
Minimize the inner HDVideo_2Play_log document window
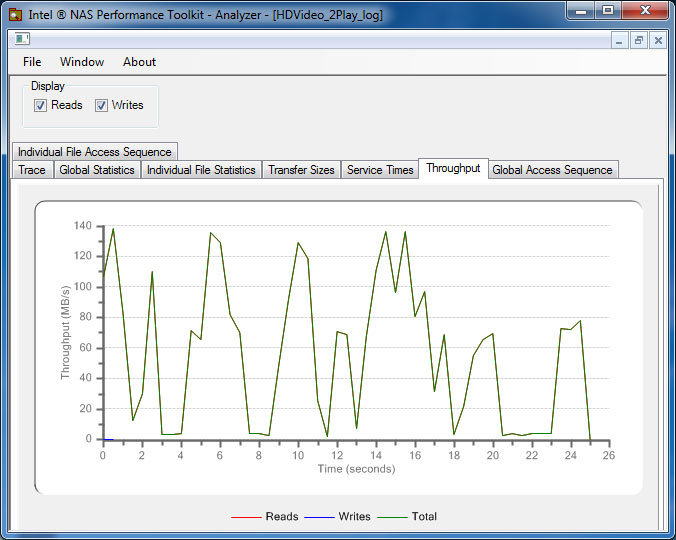click(x=620, y=41)
